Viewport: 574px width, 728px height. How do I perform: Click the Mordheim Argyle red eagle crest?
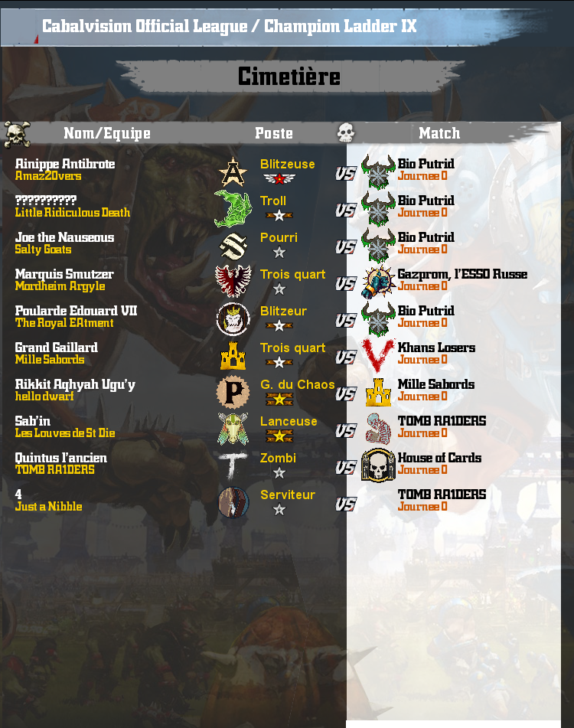point(233,282)
